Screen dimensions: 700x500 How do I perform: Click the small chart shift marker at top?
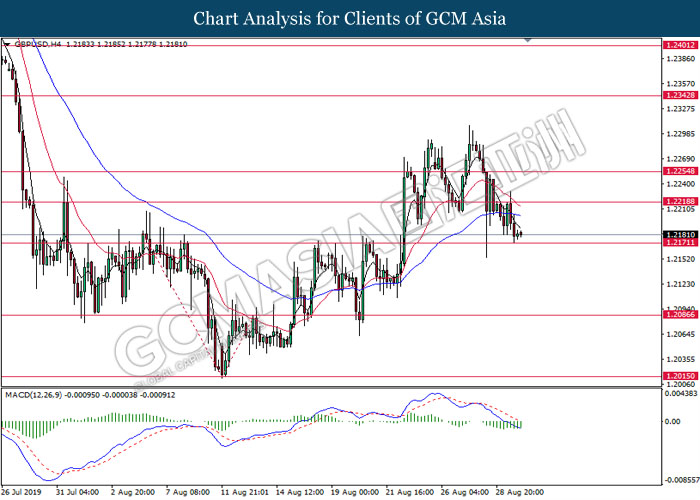(528, 40)
